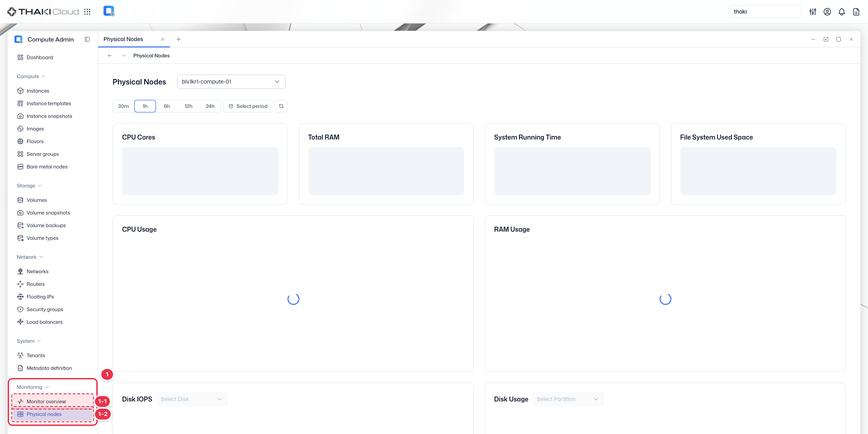
Task: Click the thaki search field
Action: (764, 12)
